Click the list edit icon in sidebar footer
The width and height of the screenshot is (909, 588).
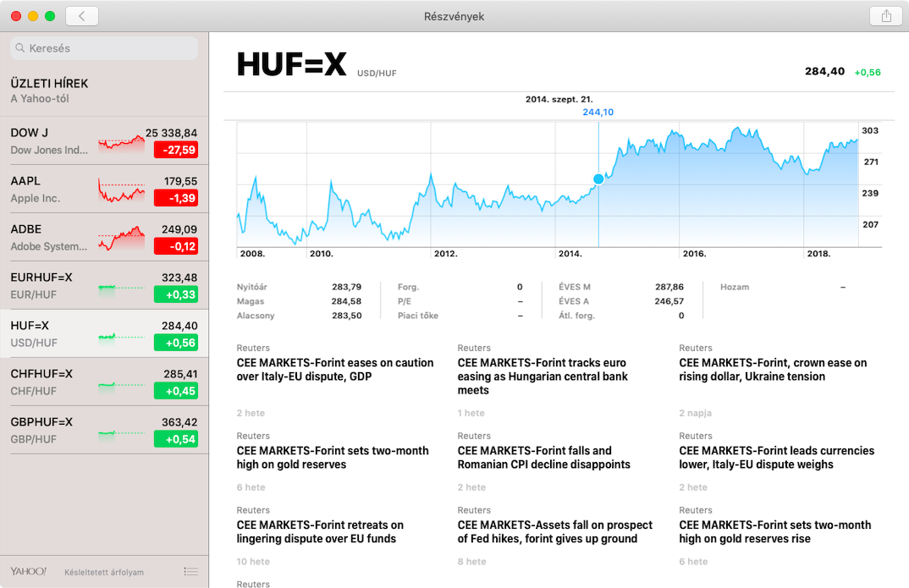point(190,572)
